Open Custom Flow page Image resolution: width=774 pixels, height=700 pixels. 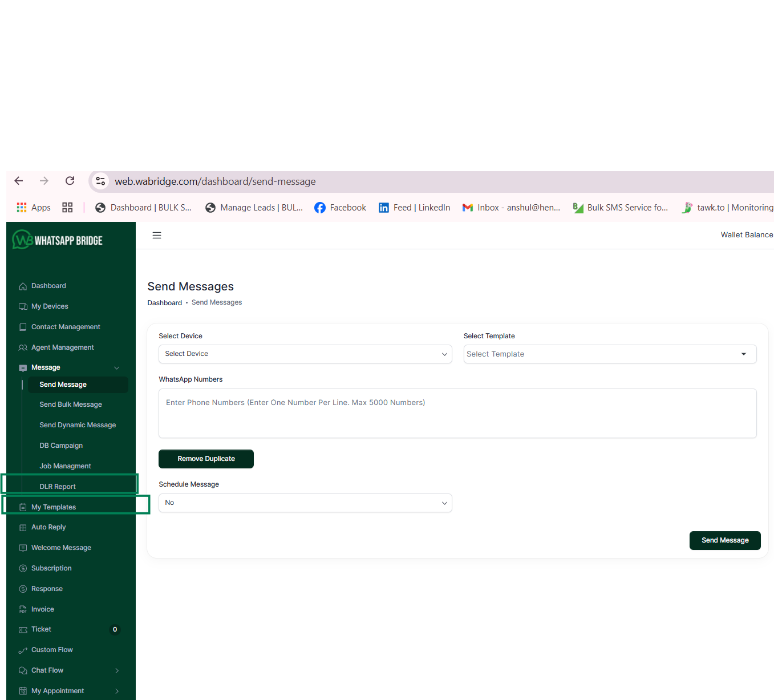pos(52,650)
